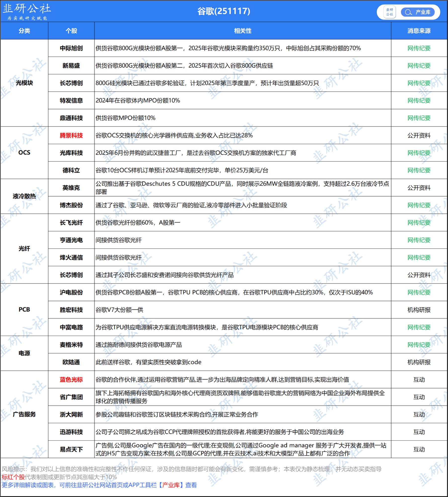Click the red 标红个股 legend text
The height and width of the screenshot is (497, 448).
tap(13, 477)
